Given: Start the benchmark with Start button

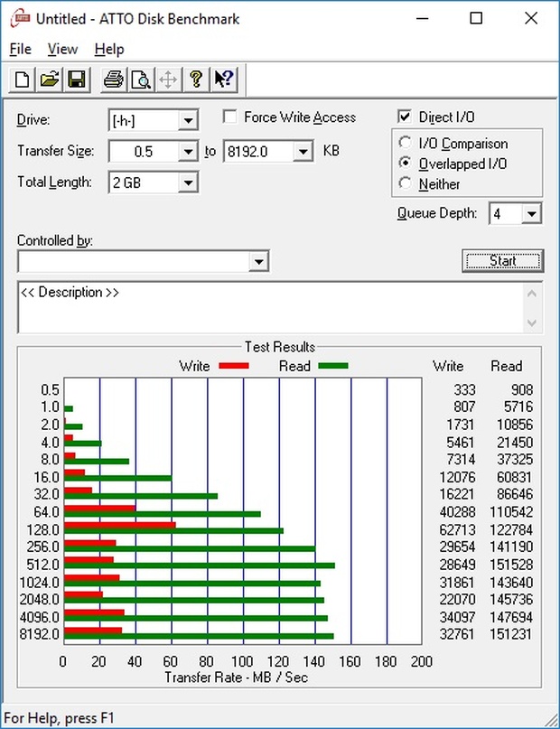Looking at the screenshot, I should [x=503, y=261].
